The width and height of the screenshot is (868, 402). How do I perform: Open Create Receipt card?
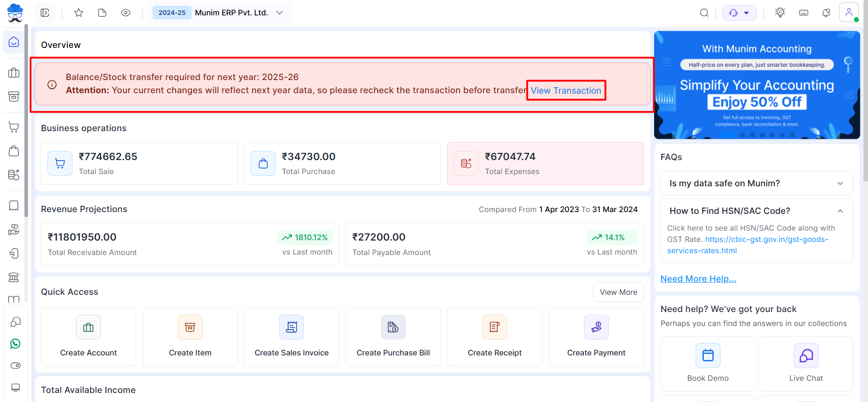(495, 337)
